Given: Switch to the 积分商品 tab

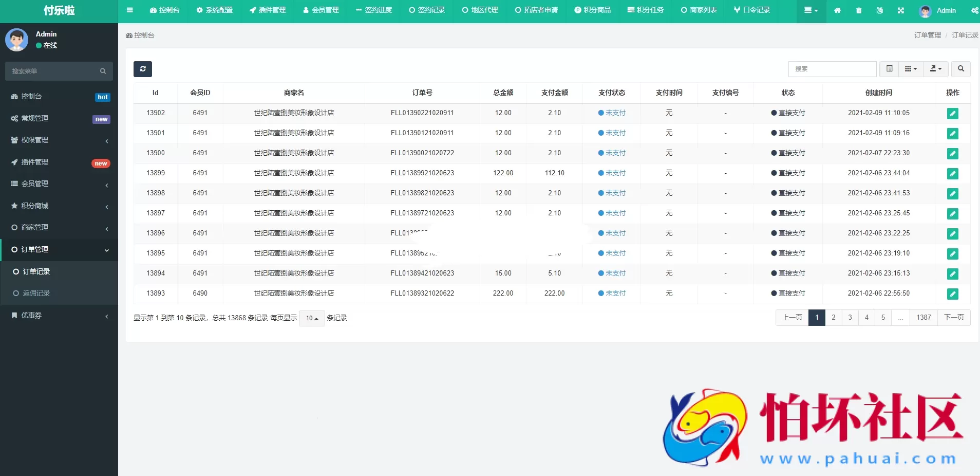Looking at the screenshot, I should point(593,9).
